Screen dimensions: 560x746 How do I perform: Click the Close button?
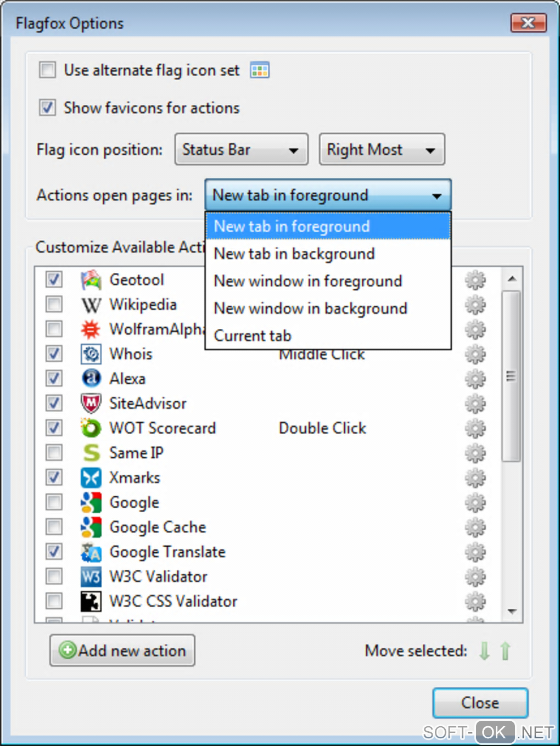(480, 703)
